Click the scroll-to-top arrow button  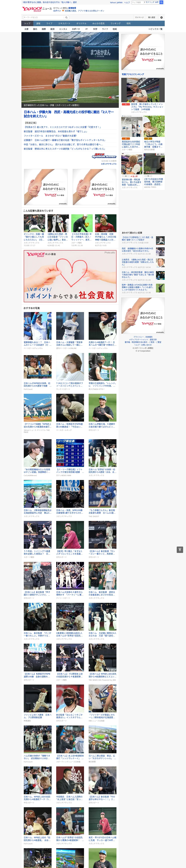pyautogui.click(x=180, y=550)
